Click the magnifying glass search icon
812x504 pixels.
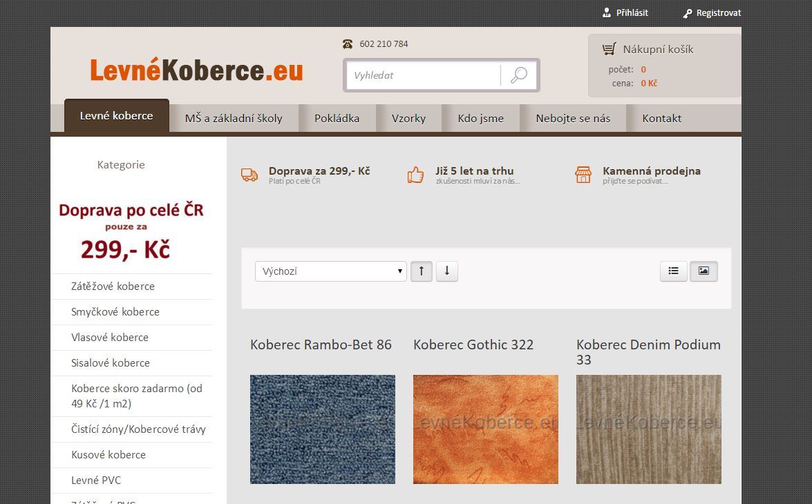pos(518,75)
